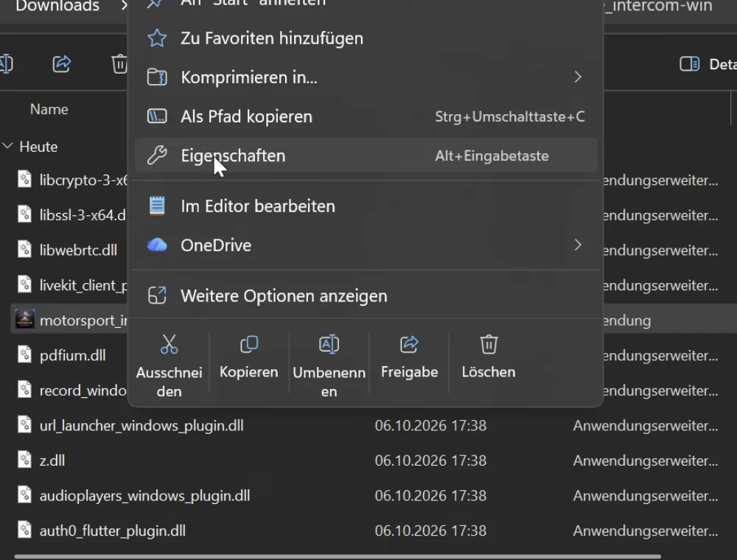737x560 pixels.
Task: Click the motorsport application icon thumbnail
Action: (24, 319)
